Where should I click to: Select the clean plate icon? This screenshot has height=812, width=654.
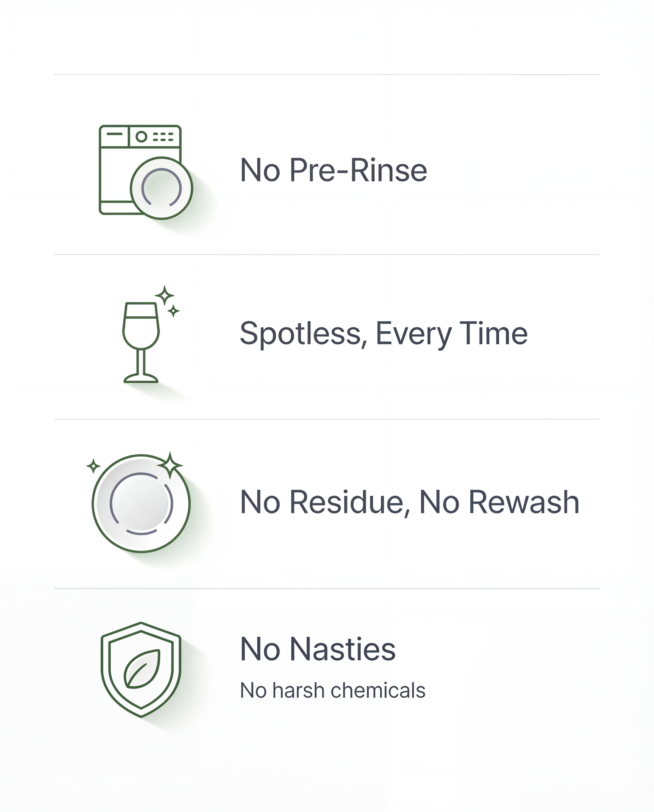pos(141,504)
